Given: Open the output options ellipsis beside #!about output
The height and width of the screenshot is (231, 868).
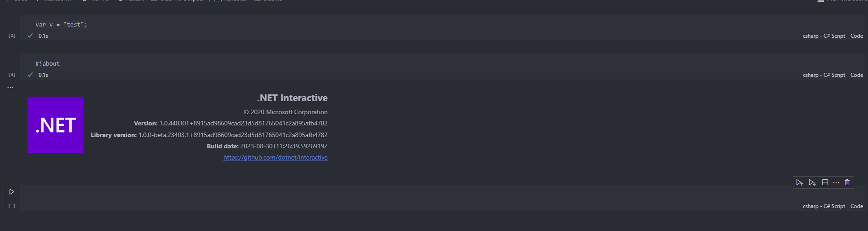Looking at the screenshot, I should (10, 88).
